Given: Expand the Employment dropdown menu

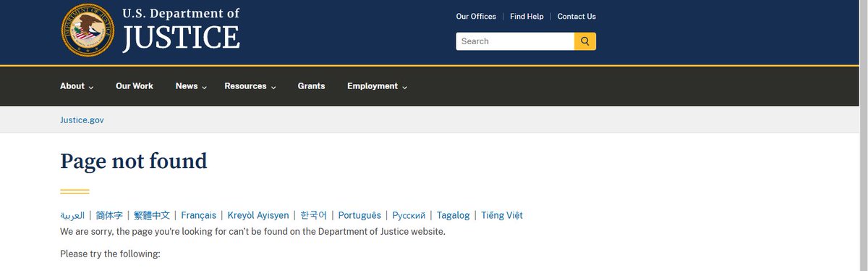Looking at the screenshot, I should (x=377, y=86).
